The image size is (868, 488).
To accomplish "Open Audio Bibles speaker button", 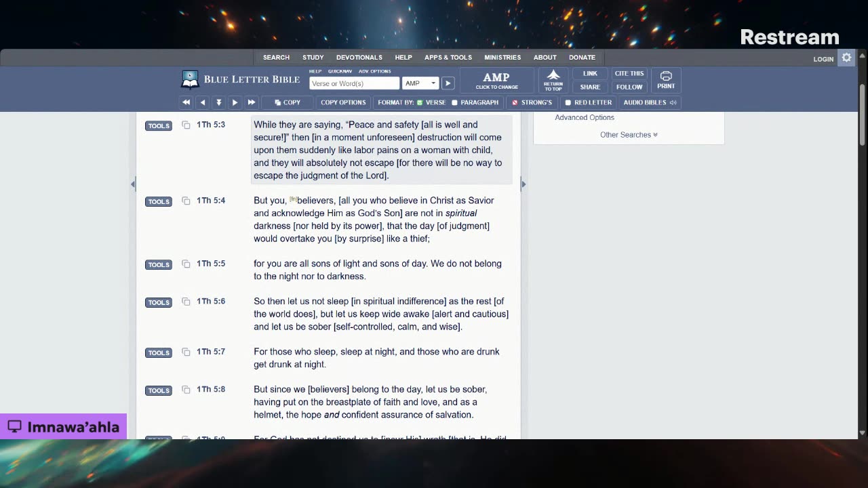I will pos(650,102).
